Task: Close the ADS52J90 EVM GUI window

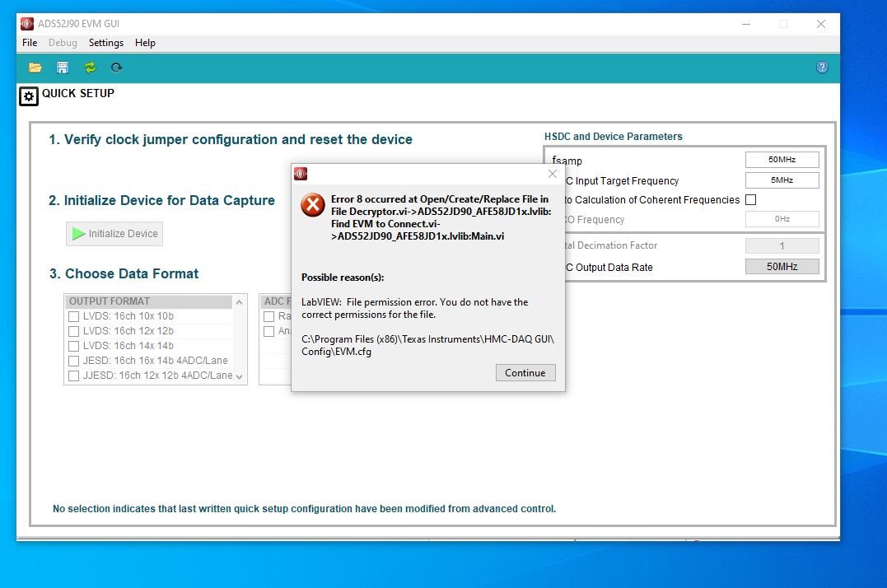Action: pos(821,24)
